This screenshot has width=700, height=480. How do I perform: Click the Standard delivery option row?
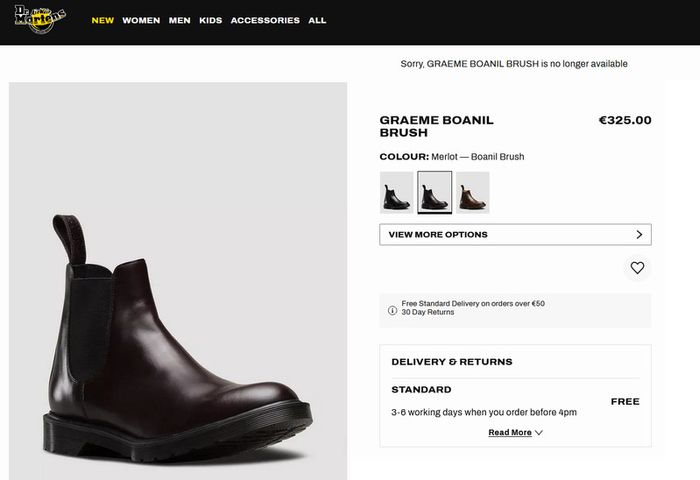tap(515, 401)
